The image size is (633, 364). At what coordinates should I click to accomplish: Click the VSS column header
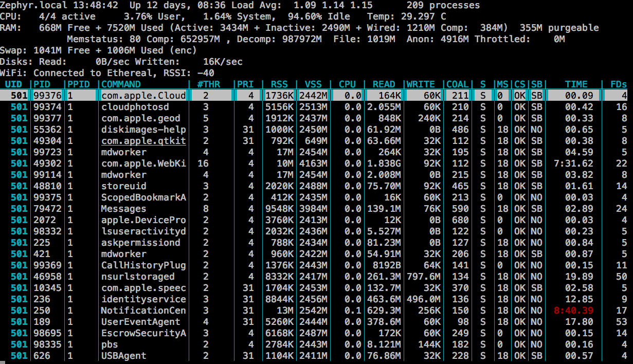[313, 84]
